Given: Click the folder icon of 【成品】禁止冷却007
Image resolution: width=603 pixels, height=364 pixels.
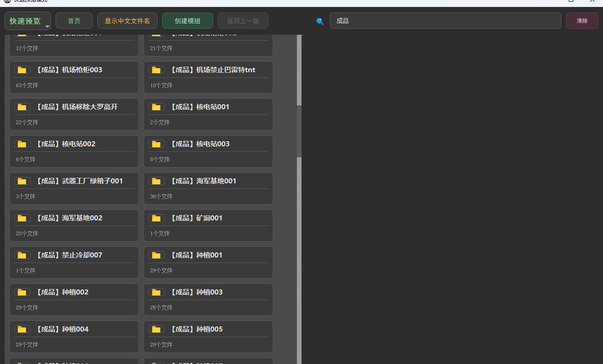Looking at the screenshot, I should [x=22, y=255].
